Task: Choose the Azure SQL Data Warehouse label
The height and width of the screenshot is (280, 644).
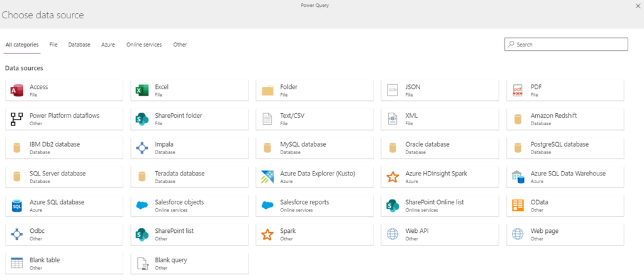Action: tap(568, 173)
